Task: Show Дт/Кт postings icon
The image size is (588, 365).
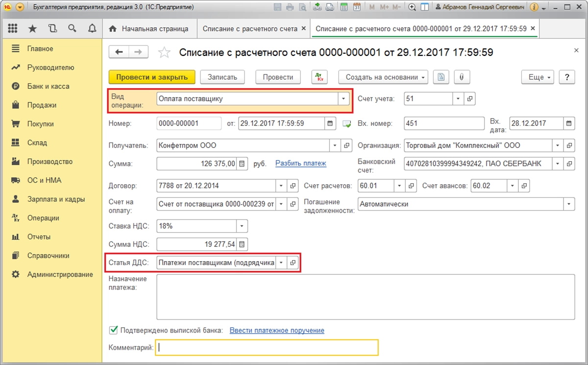Action: click(x=319, y=77)
